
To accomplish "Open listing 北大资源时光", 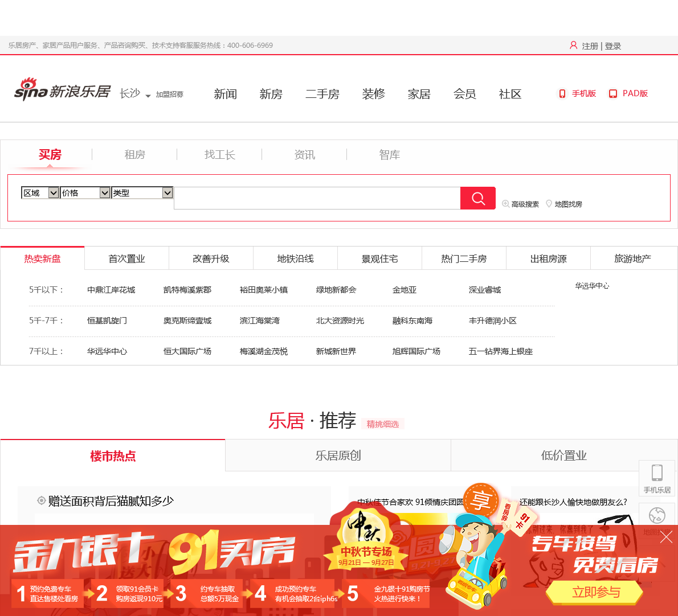I will 340,321.
